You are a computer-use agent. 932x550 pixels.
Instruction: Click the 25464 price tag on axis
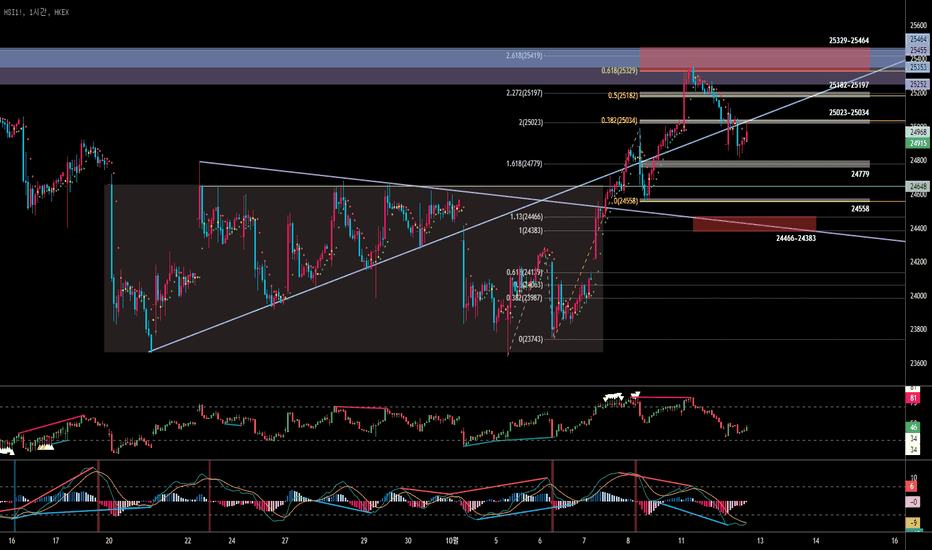point(918,39)
